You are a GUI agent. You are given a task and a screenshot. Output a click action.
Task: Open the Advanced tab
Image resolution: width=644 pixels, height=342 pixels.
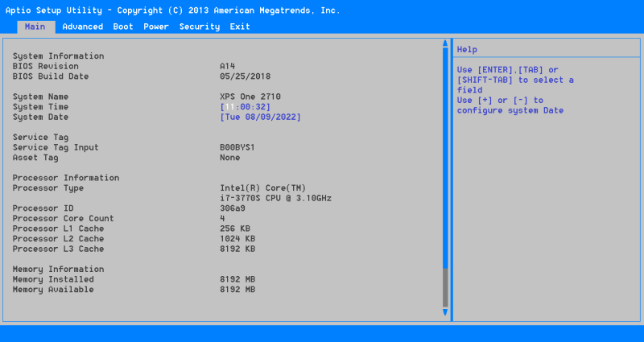pyautogui.click(x=83, y=27)
